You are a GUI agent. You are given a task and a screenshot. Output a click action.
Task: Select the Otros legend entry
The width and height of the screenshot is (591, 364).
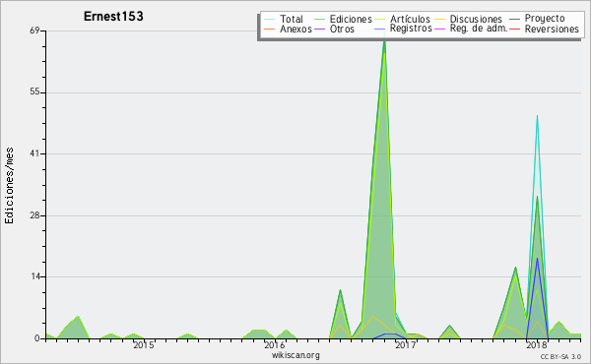point(334,29)
